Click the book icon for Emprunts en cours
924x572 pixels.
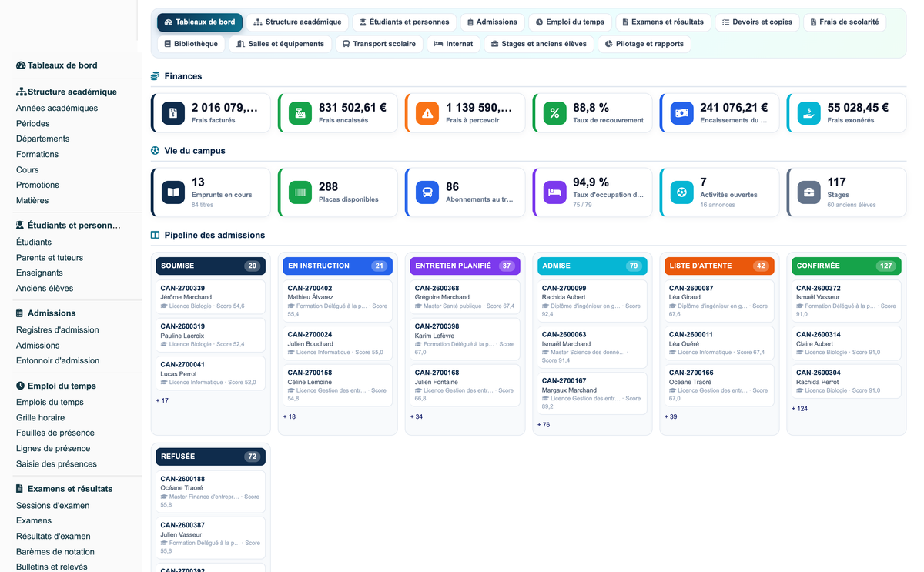[173, 192]
